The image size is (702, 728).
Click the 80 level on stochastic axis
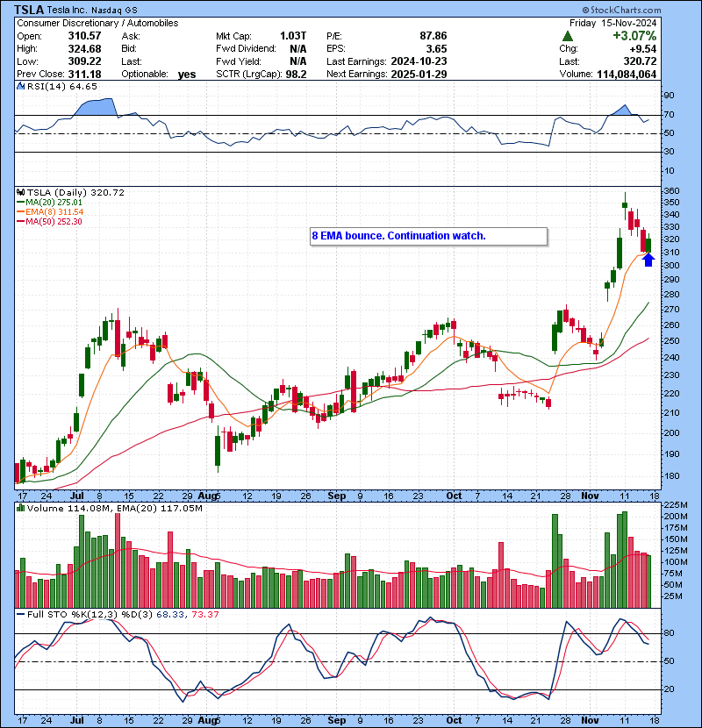click(669, 632)
